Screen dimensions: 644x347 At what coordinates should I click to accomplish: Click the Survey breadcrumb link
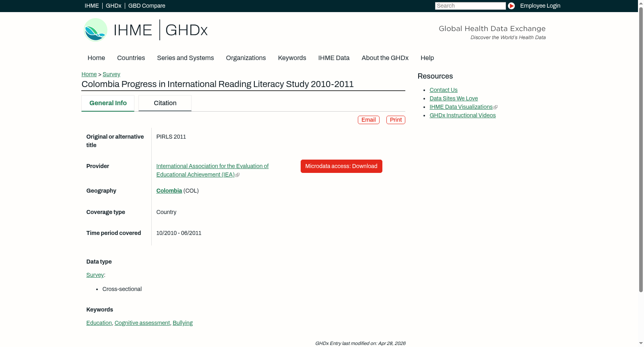pos(111,74)
